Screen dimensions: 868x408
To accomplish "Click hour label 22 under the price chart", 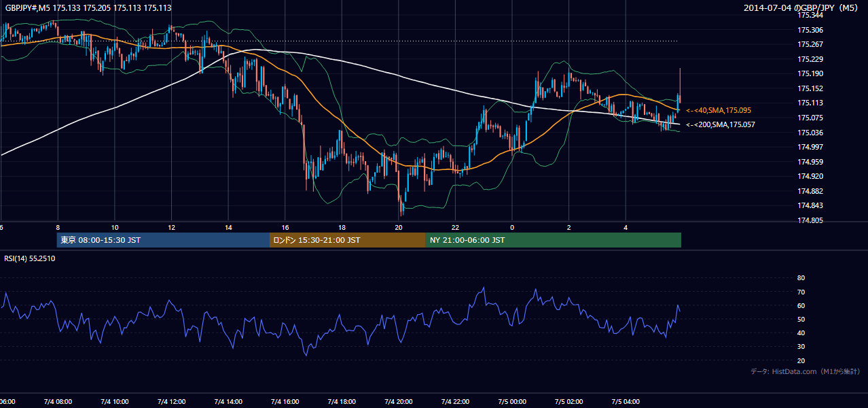I will (x=455, y=228).
